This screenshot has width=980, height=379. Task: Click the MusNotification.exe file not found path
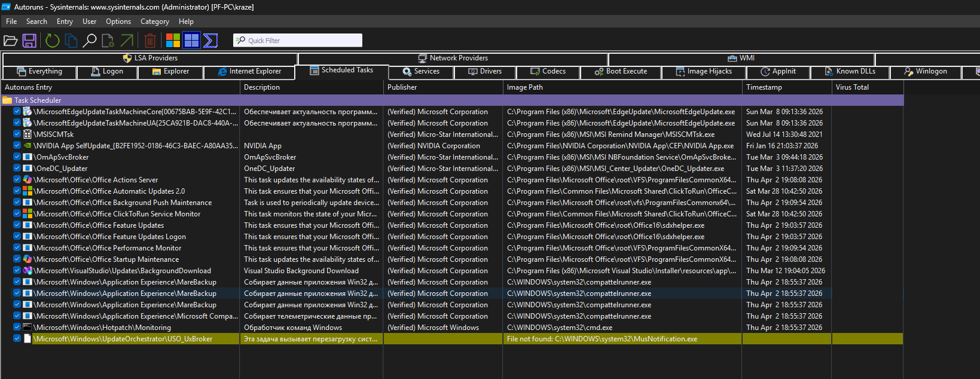(x=602, y=339)
